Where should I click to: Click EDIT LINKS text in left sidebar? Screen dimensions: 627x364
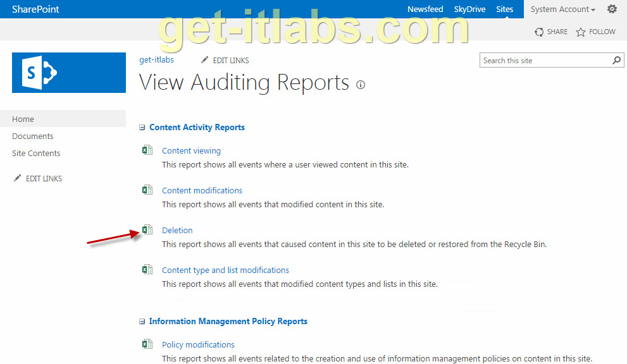click(x=44, y=179)
